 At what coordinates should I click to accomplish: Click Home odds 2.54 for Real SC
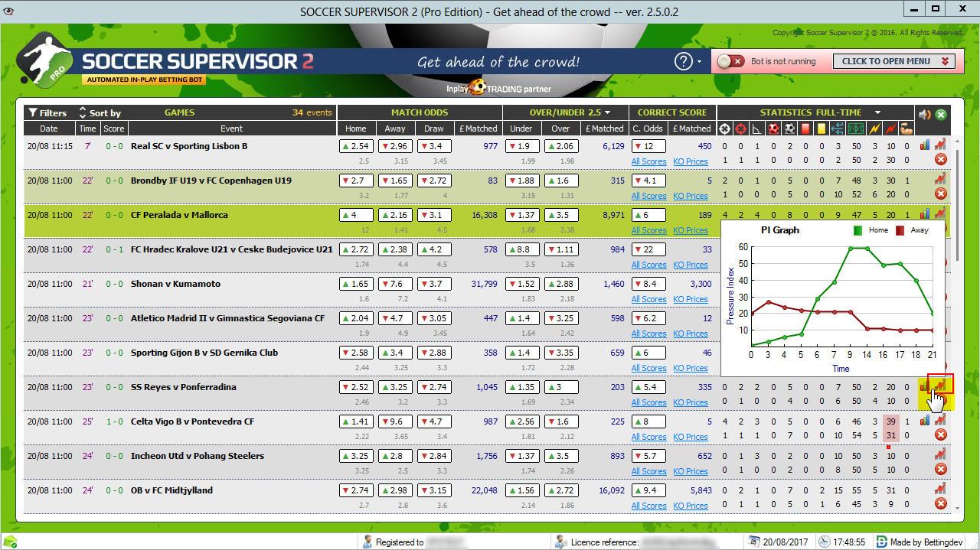[x=356, y=146]
